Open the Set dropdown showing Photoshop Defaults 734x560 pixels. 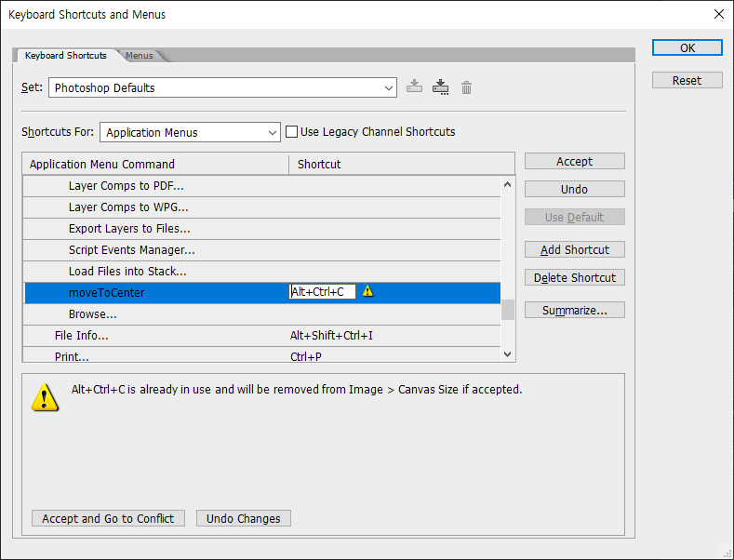tap(223, 87)
